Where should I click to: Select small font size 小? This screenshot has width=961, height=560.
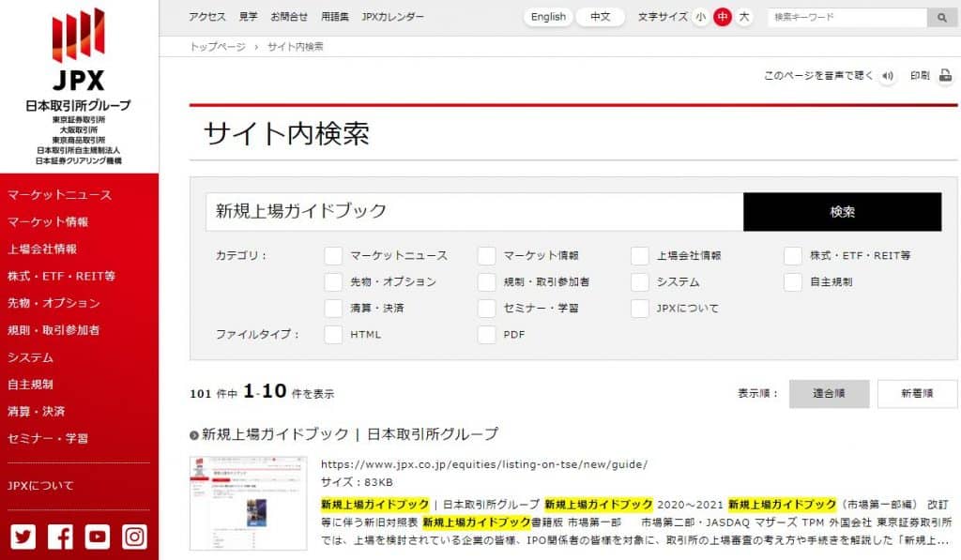[x=700, y=17]
